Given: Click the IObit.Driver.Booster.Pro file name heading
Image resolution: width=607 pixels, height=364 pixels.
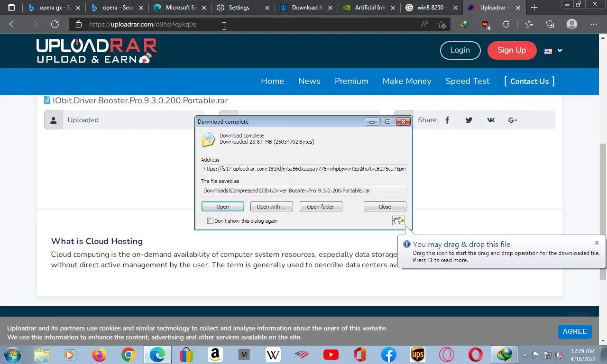Looking at the screenshot, I should (x=140, y=100).
